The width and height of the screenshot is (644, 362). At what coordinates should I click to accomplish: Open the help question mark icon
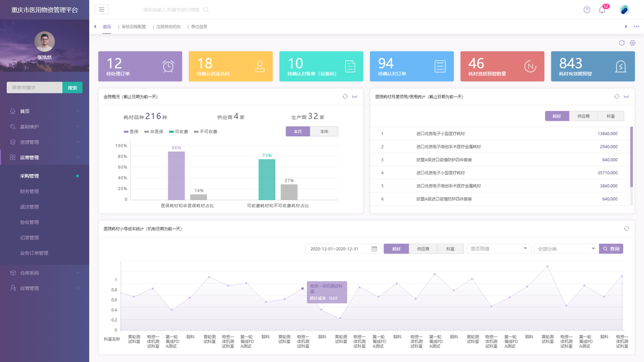click(587, 10)
